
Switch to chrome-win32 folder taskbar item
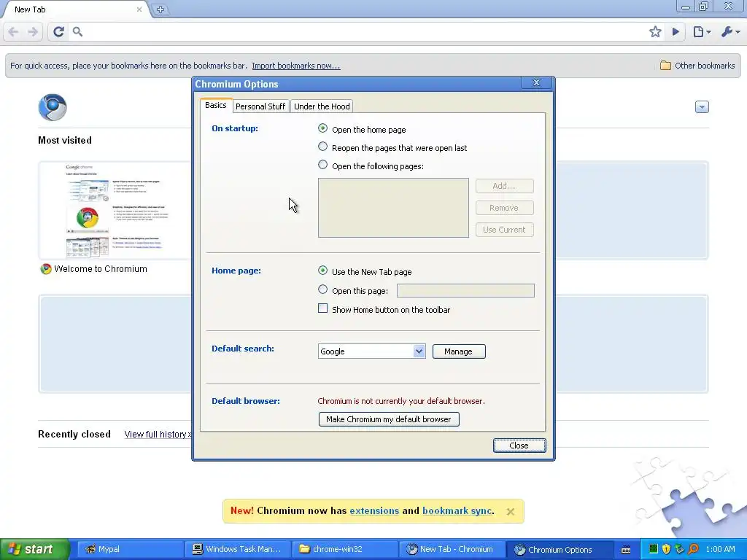344,549
